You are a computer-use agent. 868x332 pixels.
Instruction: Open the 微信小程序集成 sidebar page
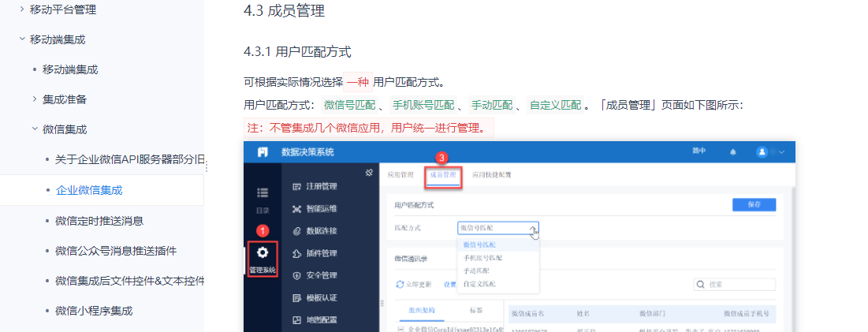point(94,311)
